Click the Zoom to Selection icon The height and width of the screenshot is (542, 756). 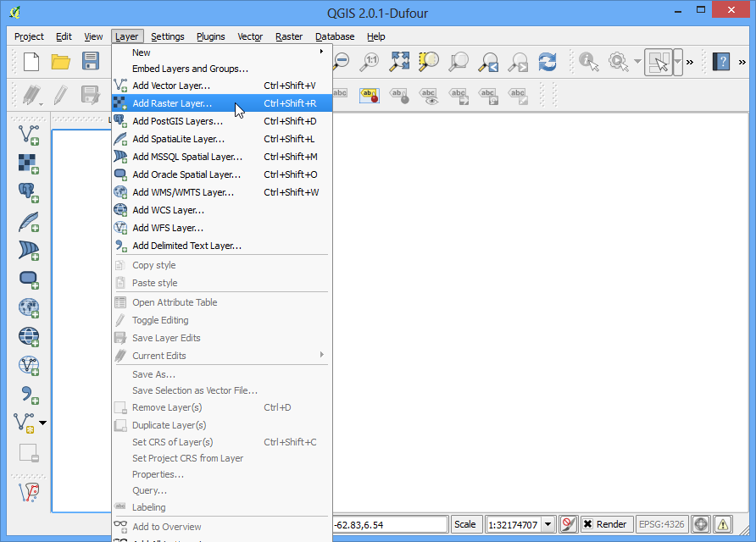click(x=429, y=62)
